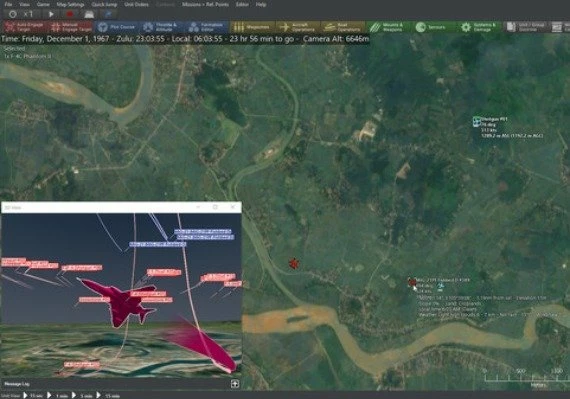Click the MiG-21PF Fishbed contact label on map
Image resolution: width=570 pixels, height=399 pixels.
coord(443,280)
